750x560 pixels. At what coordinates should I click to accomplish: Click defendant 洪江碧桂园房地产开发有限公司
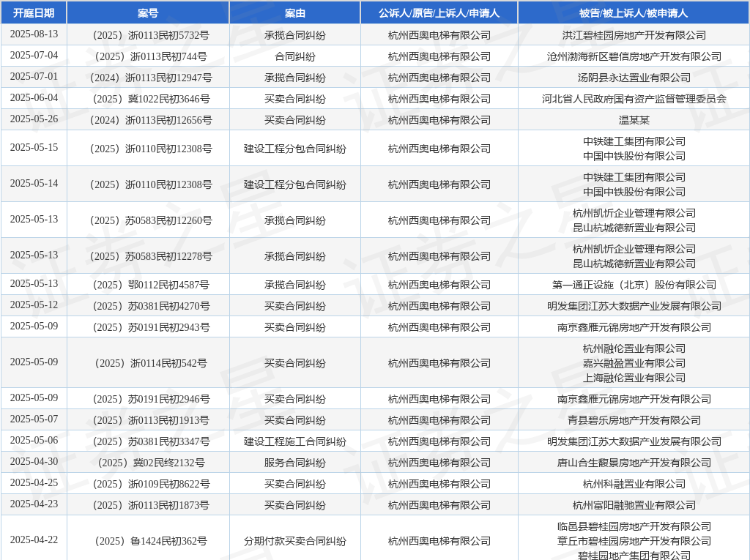coord(634,35)
